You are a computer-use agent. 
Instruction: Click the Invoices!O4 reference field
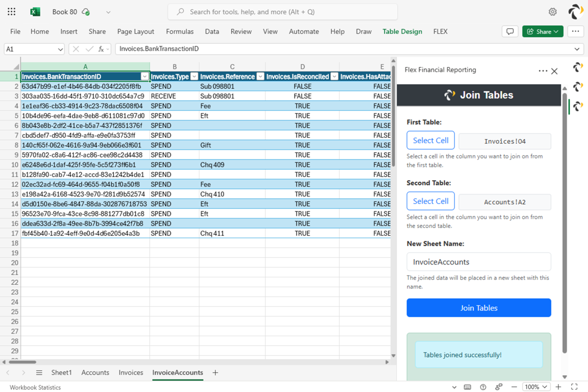[x=505, y=141]
